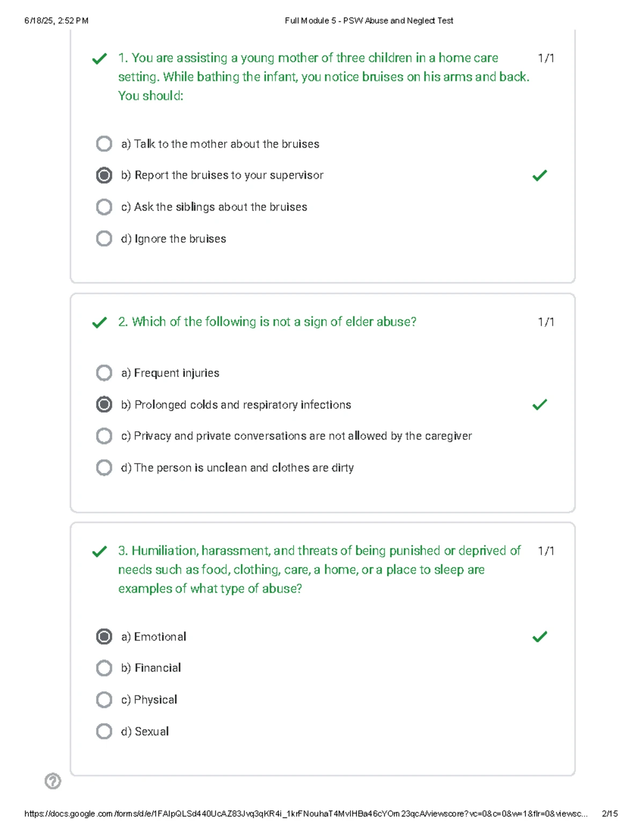Select 'Ignore the bruises' option
The height and width of the screenshot is (834, 644).
pyautogui.click(x=104, y=238)
